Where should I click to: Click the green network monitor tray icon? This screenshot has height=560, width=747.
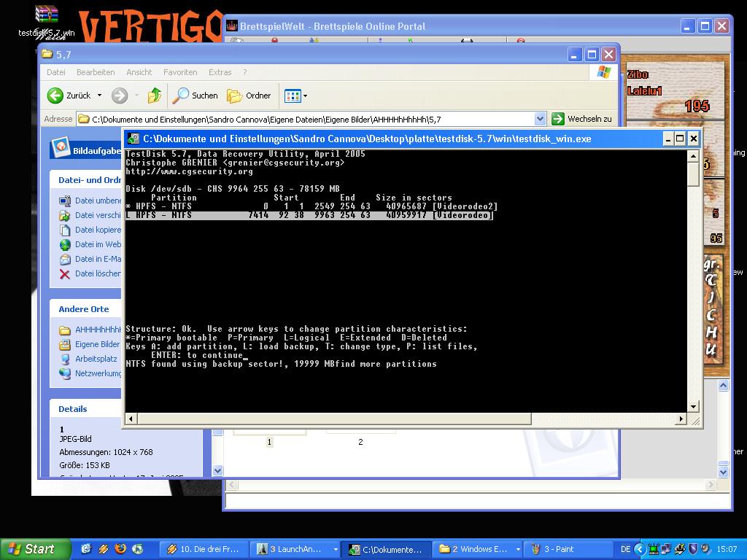[x=654, y=549]
